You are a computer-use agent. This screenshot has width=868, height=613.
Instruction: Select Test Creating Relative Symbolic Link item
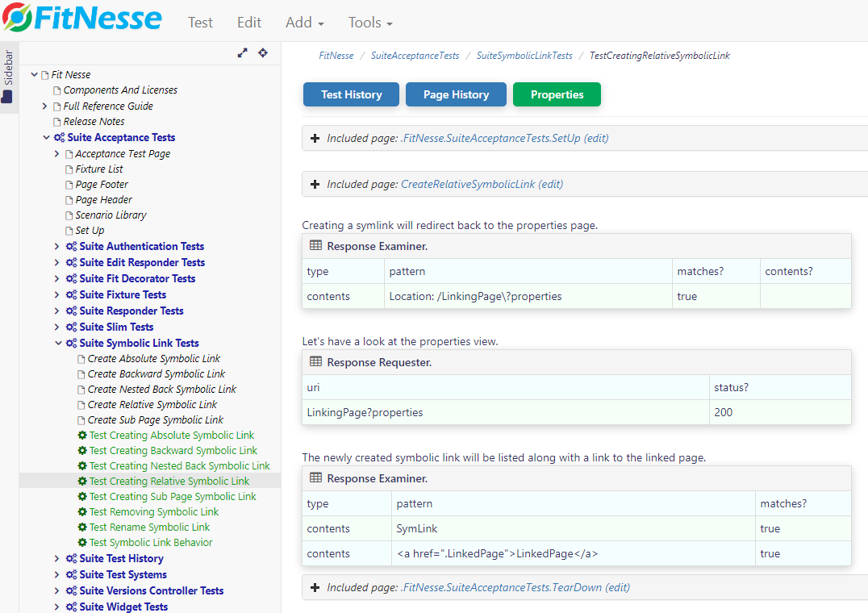point(169,482)
